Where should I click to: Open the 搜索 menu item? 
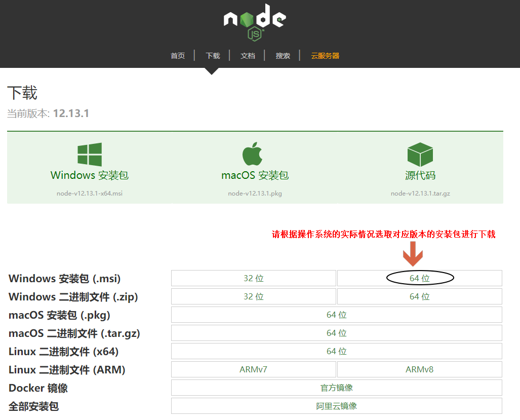tap(283, 56)
